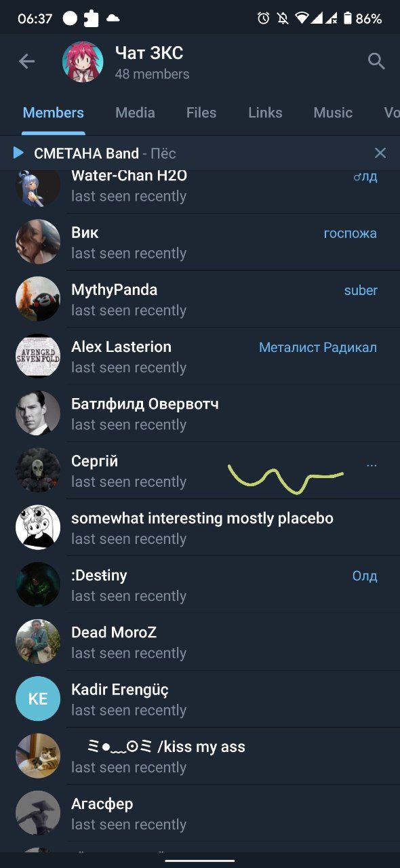
Task: Tap the three-dots badge beside Сергій
Action: (x=372, y=465)
